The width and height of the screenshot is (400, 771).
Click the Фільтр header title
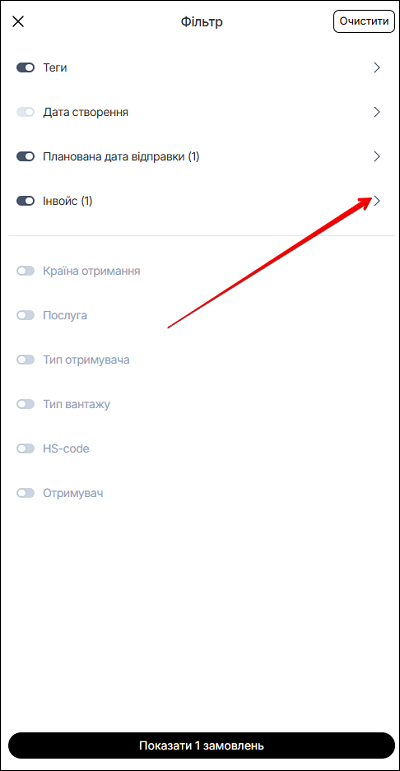pos(202,22)
